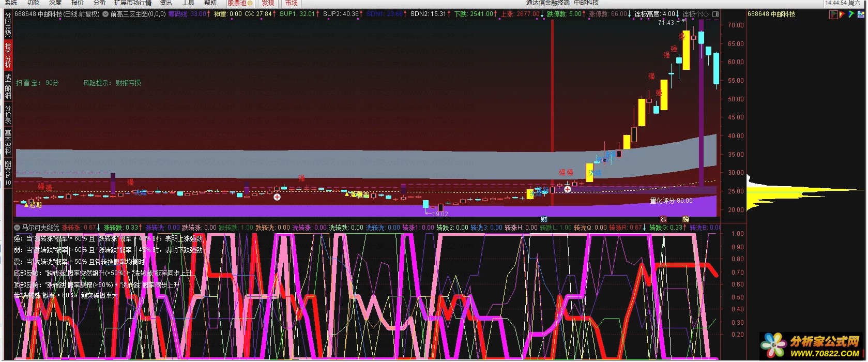This screenshot has width=868, height=362.
Task: Click 神里: 0.00 value
Action: 227,14
